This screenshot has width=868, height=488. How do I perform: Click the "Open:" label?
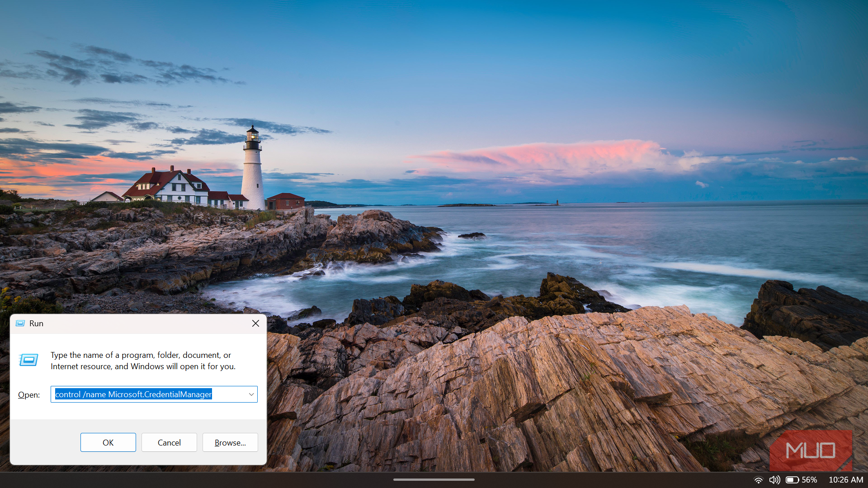click(29, 395)
